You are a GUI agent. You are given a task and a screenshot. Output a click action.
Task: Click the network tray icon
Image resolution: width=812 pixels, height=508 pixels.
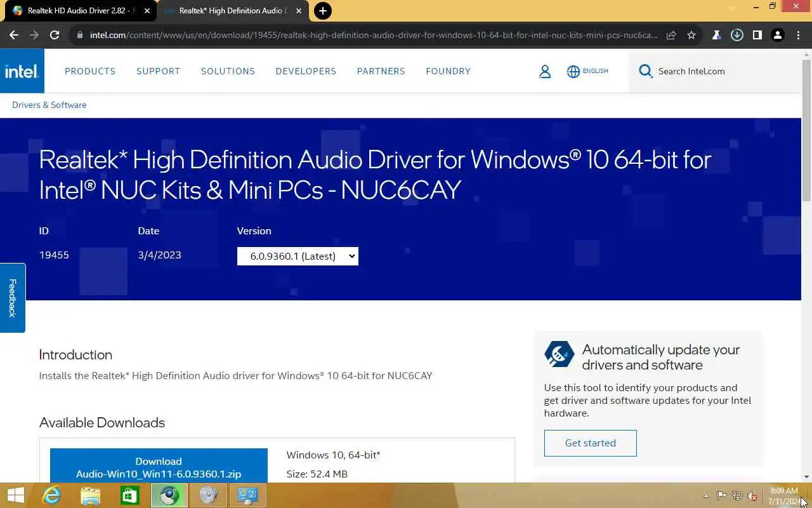coord(737,496)
